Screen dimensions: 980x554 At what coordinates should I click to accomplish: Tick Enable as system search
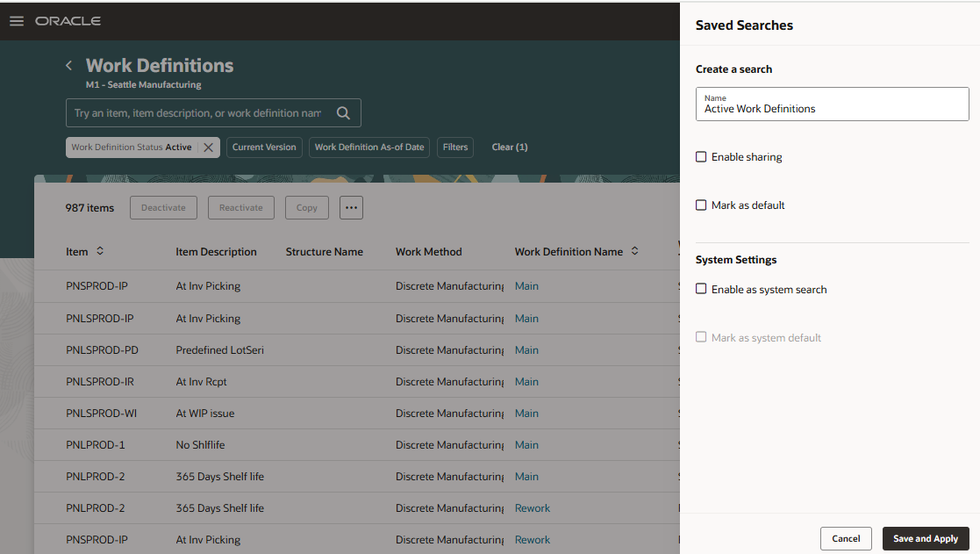(701, 289)
